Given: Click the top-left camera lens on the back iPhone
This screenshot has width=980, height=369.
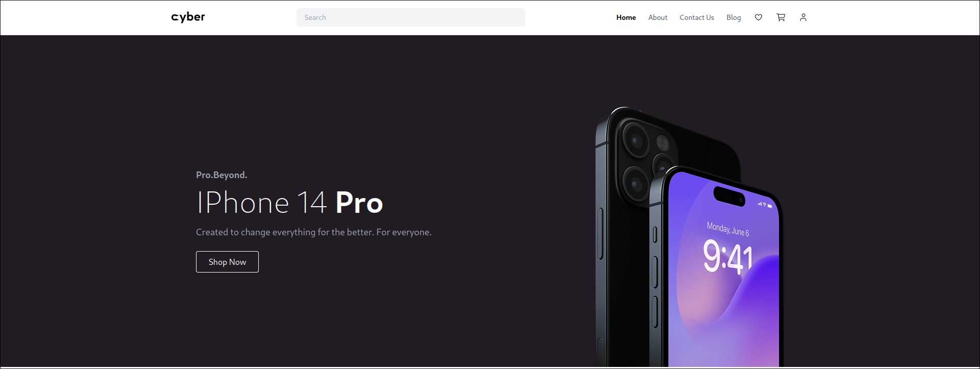Looking at the screenshot, I should coord(636,140).
